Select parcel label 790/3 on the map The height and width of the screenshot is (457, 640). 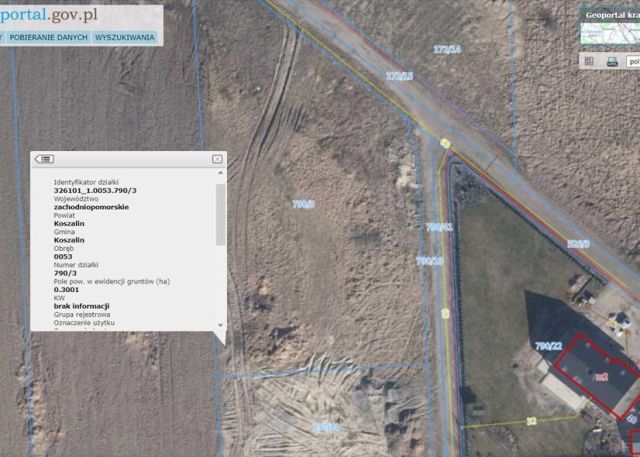click(304, 204)
